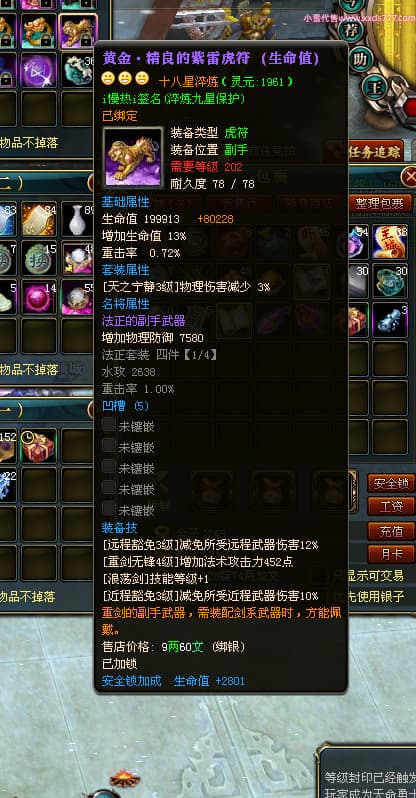Open the round 助 helper button
This screenshot has width=416, height=798.
tap(360, 59)
